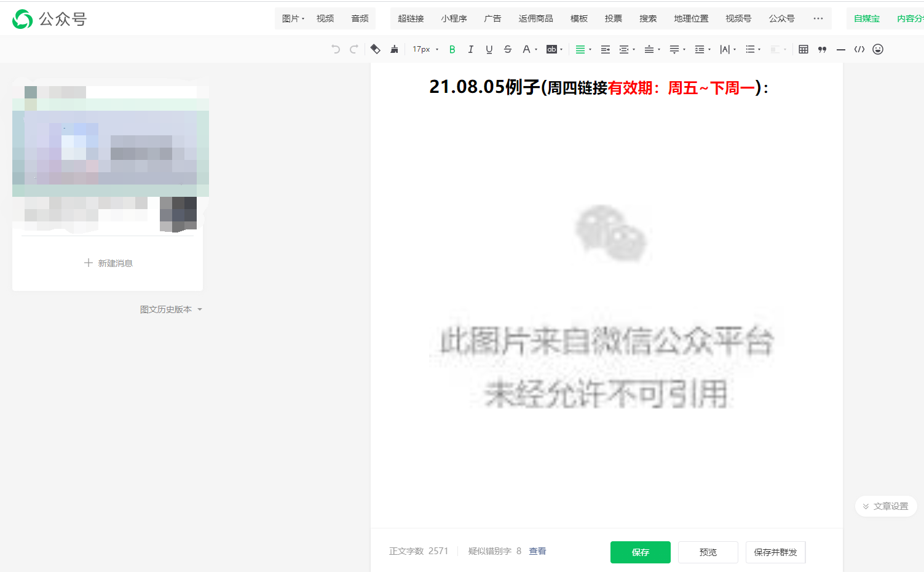This screenshot has height=572, width=924.
Task: Open the text alignment dropdown
Action: [x=583, y=49]
